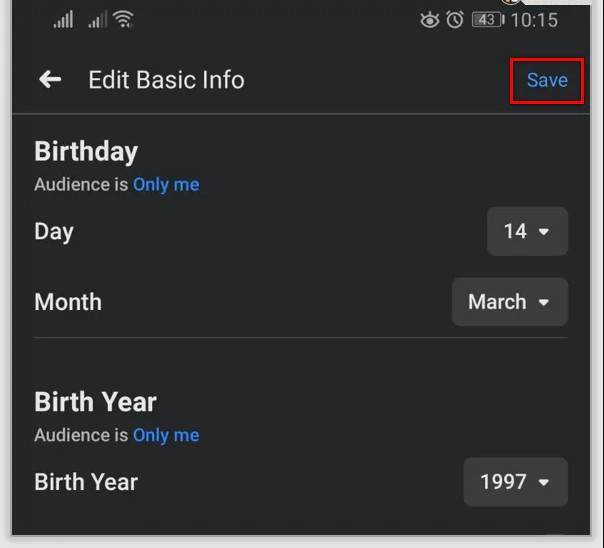Viewport: 604px width, 548px height.
Task: Tap the Day field label
Action: [54, 231]
